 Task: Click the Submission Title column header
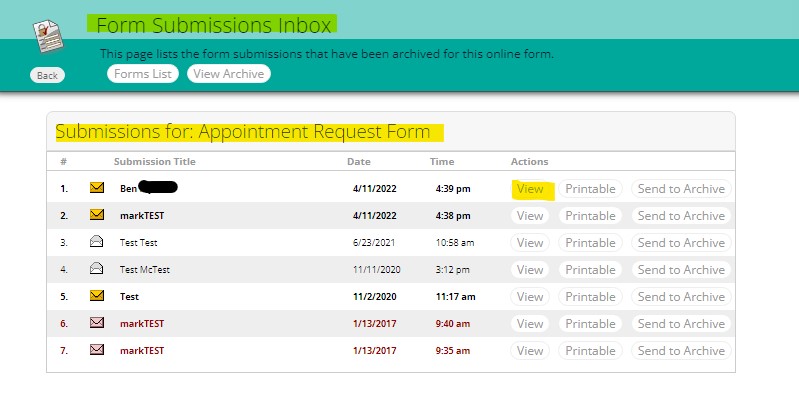click(154, 162)
